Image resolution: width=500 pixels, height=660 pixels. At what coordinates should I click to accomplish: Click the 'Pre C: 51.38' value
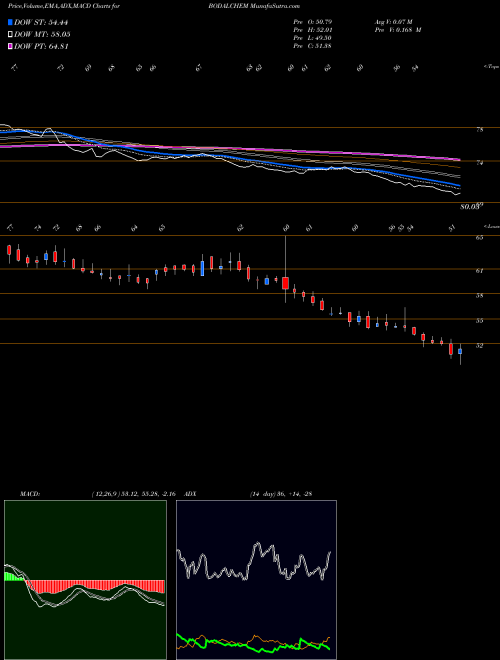point(312,46)
